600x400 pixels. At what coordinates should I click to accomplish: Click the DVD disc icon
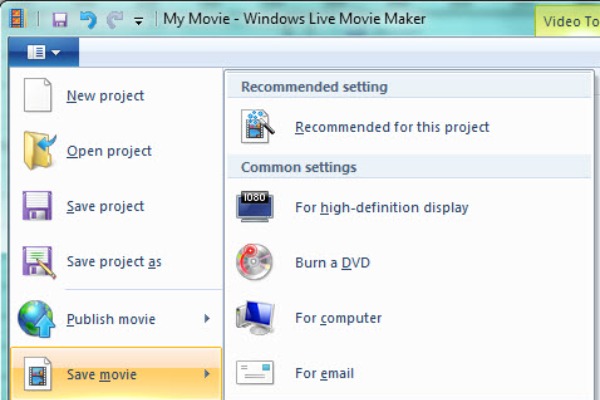254,262
